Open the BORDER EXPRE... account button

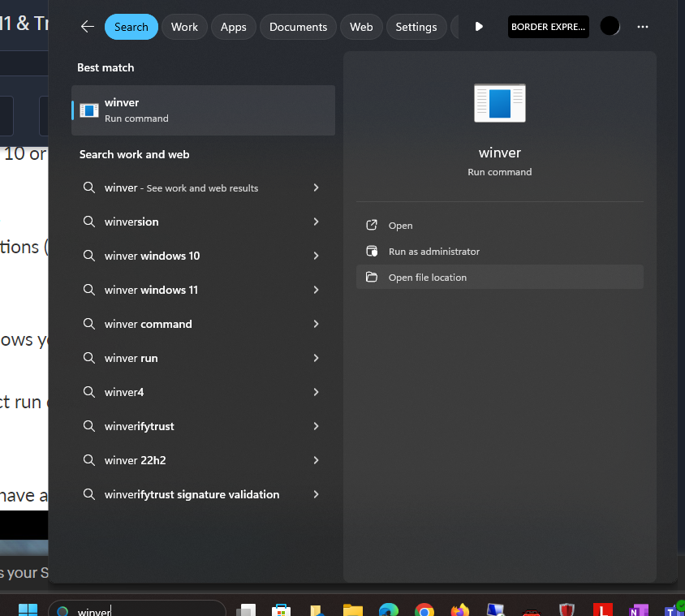point(549,27)
